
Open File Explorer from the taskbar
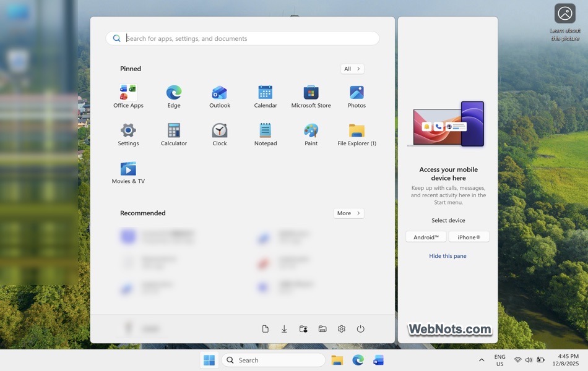[x=337, y=360]
